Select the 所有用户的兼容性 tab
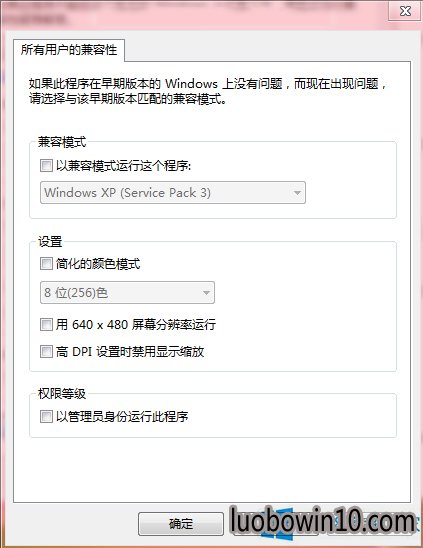 coord(69,50)
